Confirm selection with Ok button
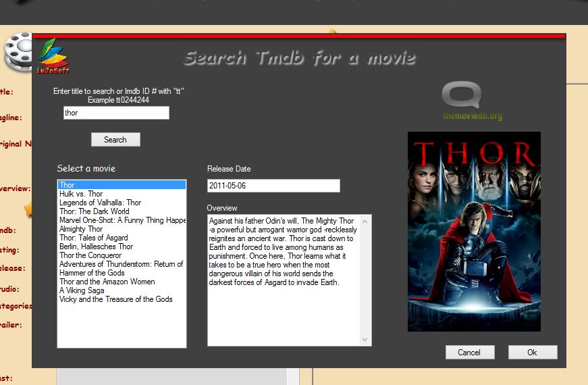The image size is (588, 385). [532, 352]
